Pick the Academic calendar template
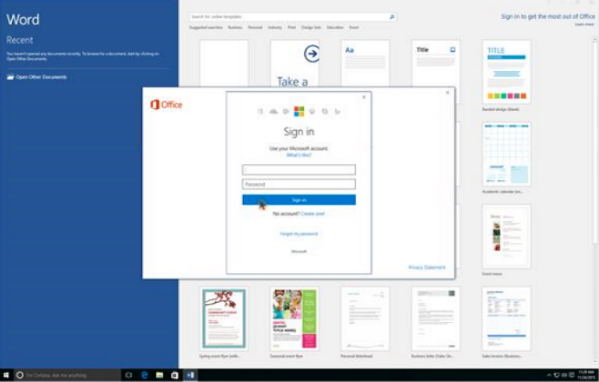 click(506, 154)
